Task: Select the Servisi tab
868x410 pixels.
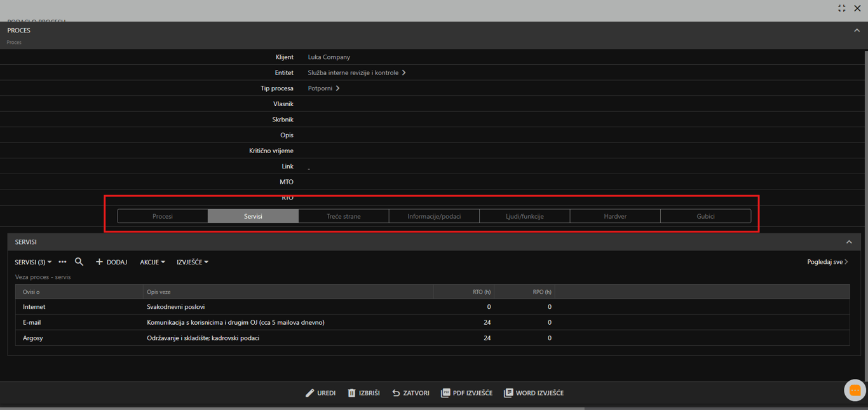Action: click(253, 216)
